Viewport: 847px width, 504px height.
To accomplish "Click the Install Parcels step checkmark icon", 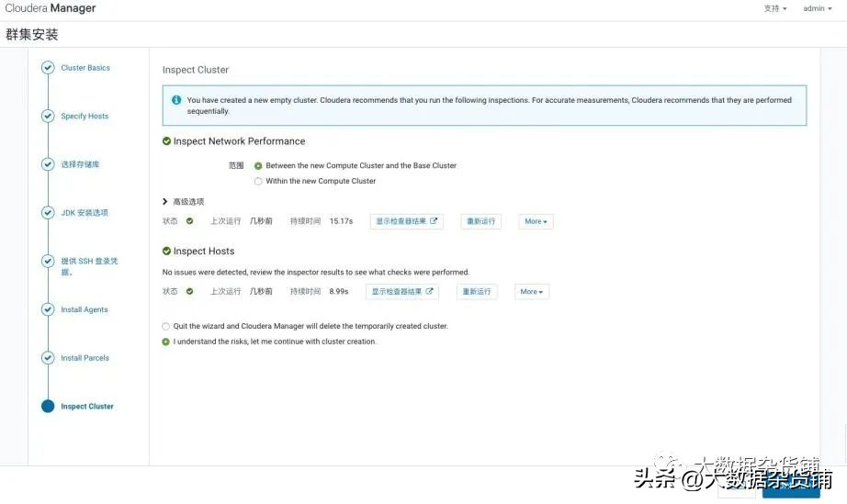I will pos(48,358).
